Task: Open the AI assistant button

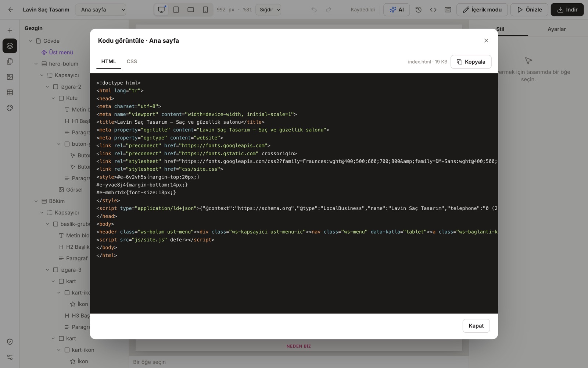Action: click(x=397, y=10)
